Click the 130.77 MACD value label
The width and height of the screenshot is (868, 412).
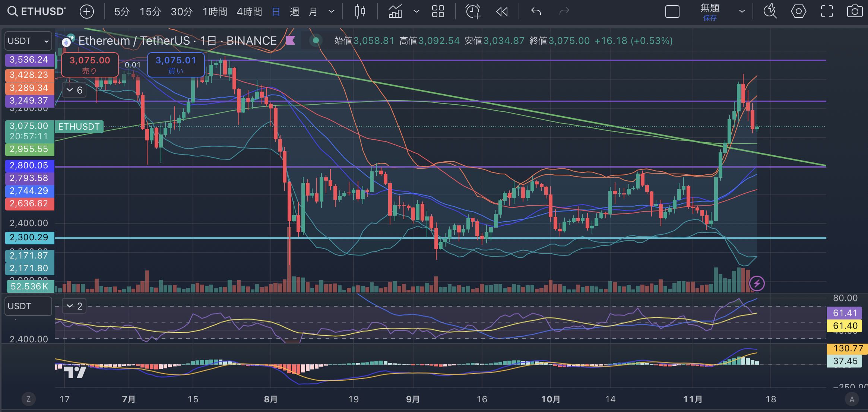click(x=848, y=349)
